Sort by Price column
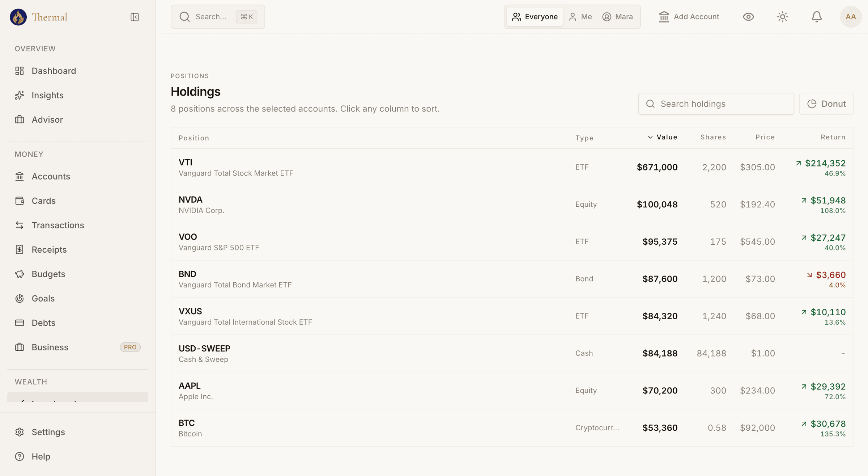This screenshot has height=476, width=868. 765,137
